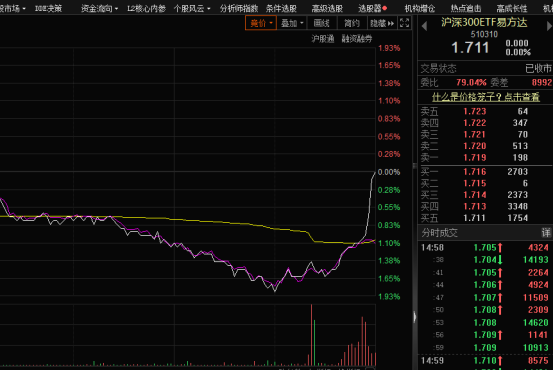Expand the 个股风云 menu
The height and width of the screenshot is (370, 554).
(x=192, y=8)
